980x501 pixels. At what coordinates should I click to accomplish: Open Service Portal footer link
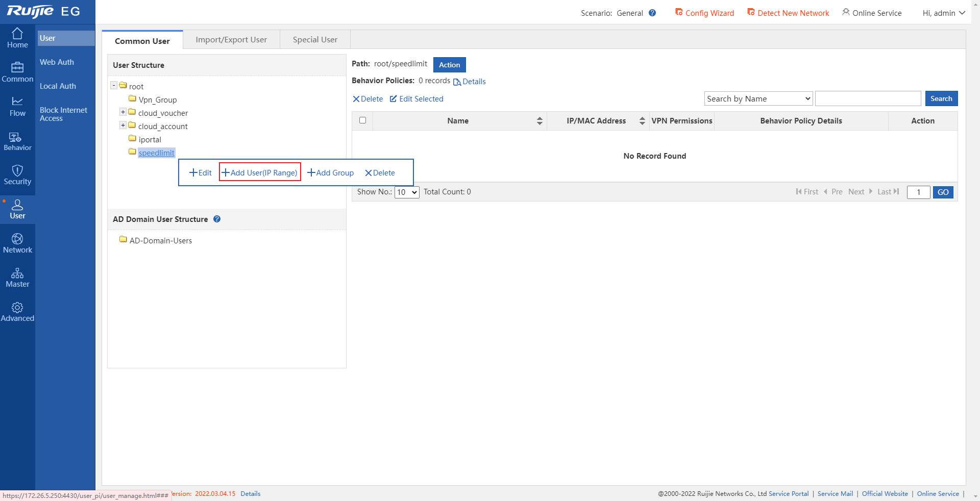point(789,493)
